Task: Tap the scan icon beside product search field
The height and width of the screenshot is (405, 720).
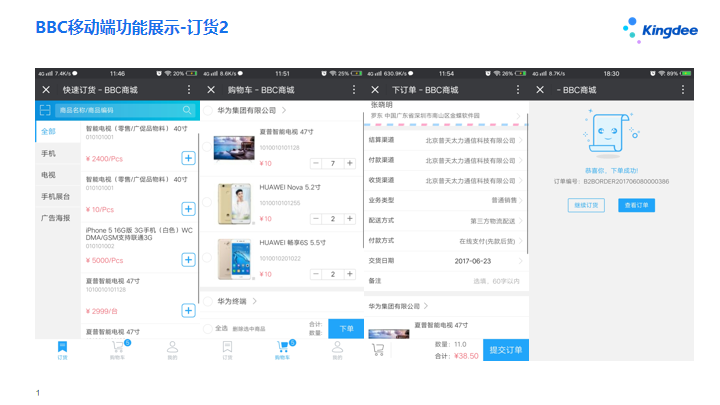Action: [45, 110]
